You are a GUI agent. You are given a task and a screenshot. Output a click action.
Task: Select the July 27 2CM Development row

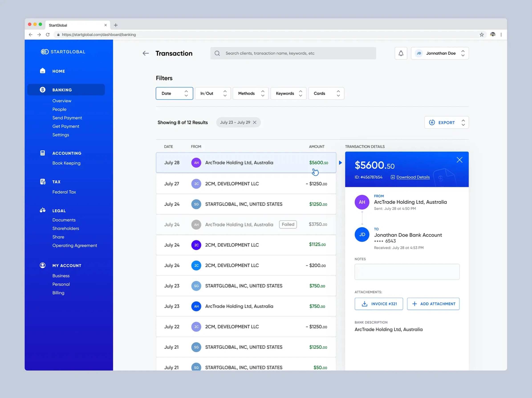(246, 184)
